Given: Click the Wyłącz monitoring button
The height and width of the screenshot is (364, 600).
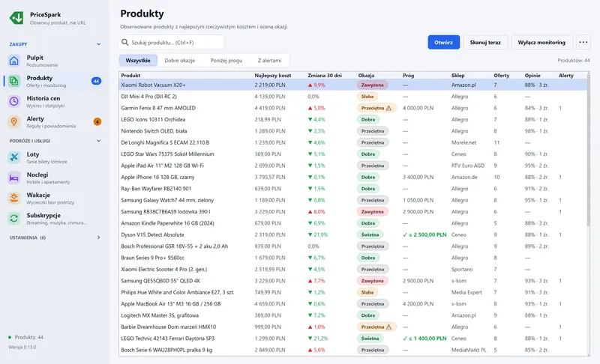Looking at the screenshot, I should point(541,42).
